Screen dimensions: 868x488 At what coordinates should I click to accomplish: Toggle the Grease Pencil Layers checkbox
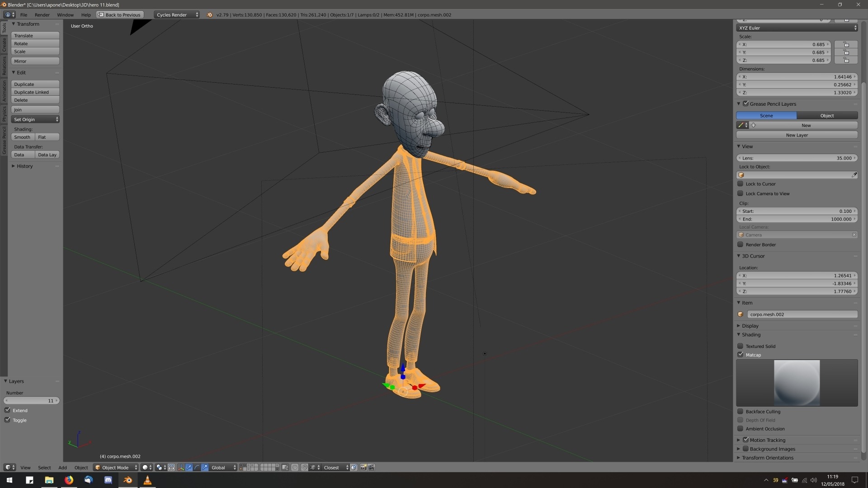pyautogui.click(x=746, y=104)
